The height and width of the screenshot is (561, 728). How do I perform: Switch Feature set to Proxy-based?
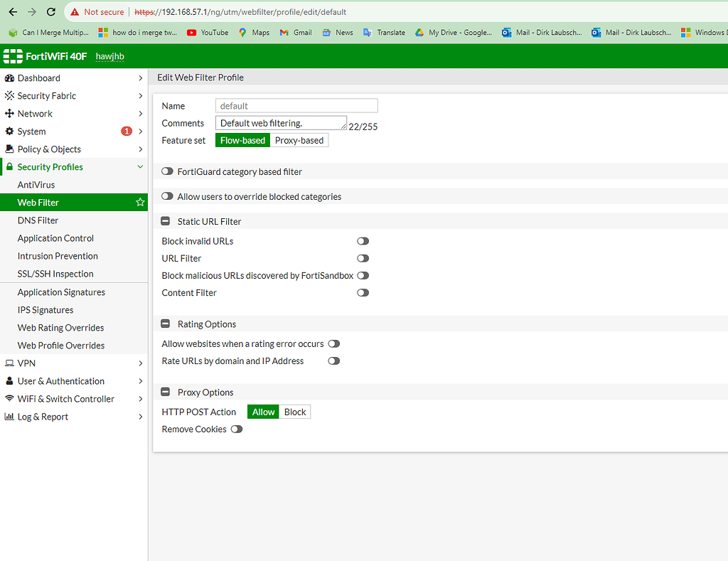click(x=299, y=140)
